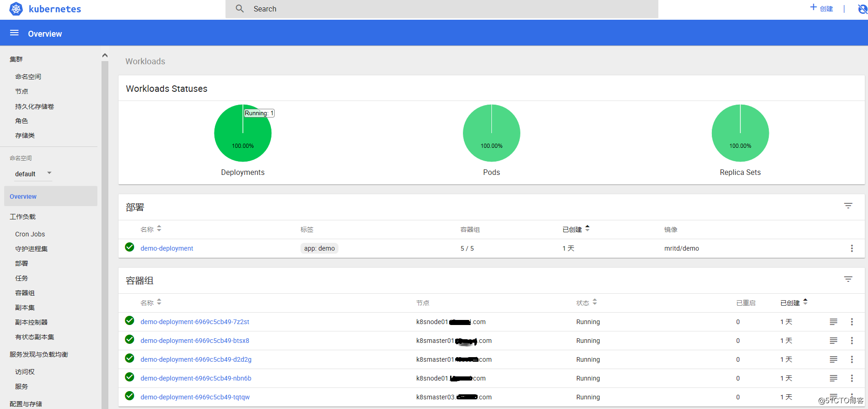Sort deployments by 已创建 column
Viewport: 868px width, 409px height.
click(x=576, y=229)
